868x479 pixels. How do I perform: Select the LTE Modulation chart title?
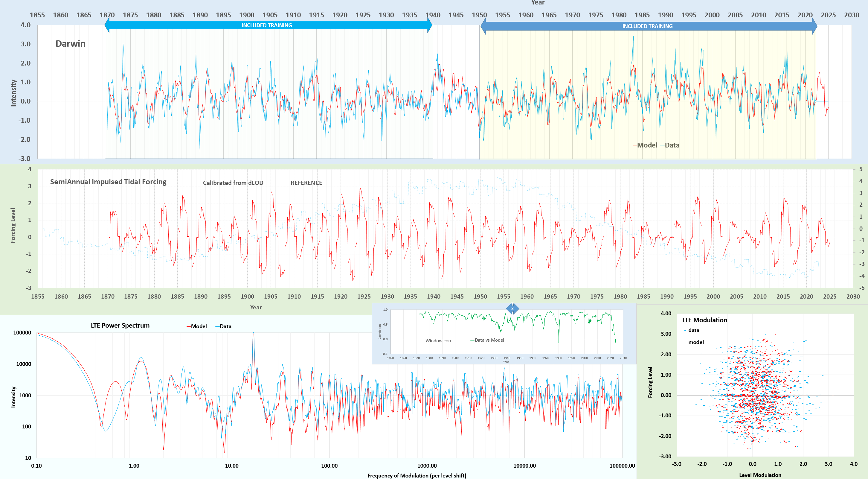704,320
